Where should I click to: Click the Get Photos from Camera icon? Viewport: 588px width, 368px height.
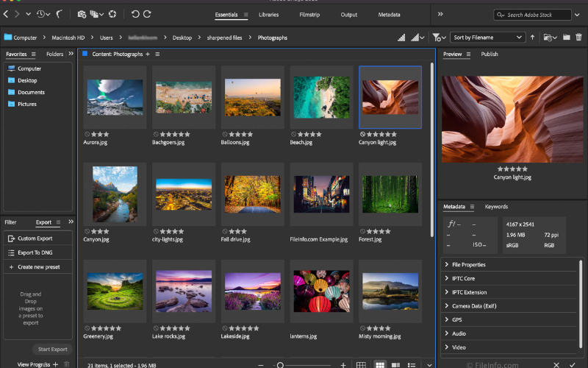click(82, 14)
